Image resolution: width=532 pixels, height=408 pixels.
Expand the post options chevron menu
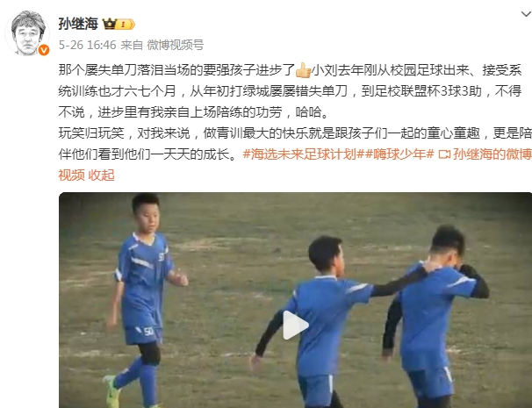[526, 14]
